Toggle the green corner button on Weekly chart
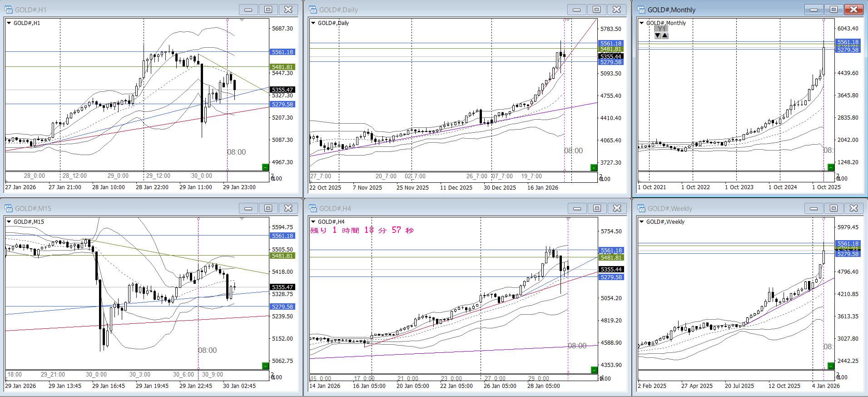Image resolution: width=868 pixels, height=397 pixels. [831, 366]
